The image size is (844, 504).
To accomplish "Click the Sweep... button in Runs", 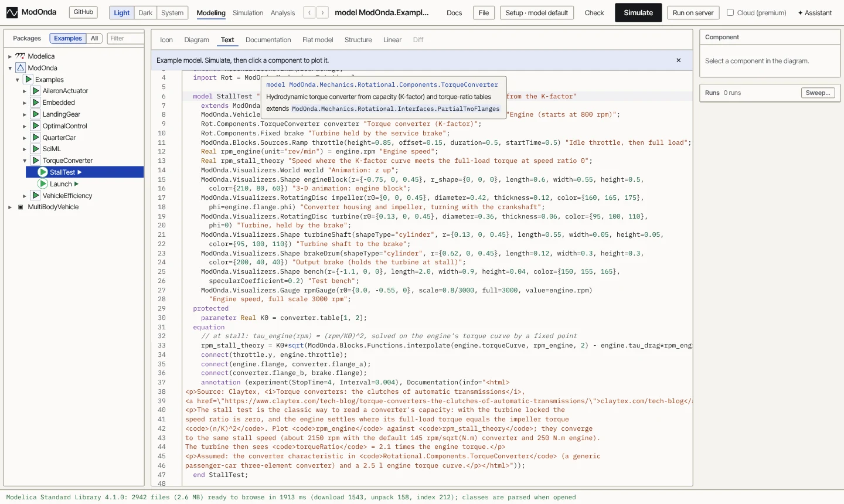I will [818, 93].
